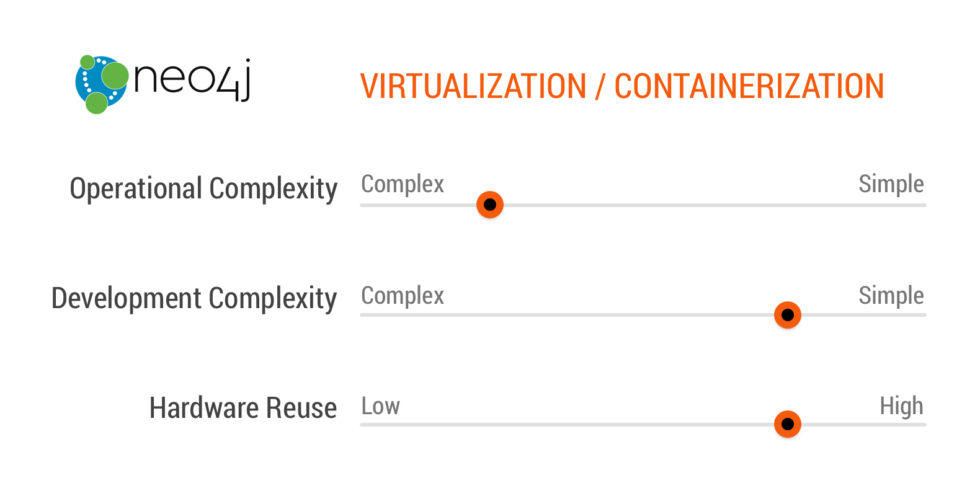
Task: Click the Development Complexity label
Action: [194, 298]
